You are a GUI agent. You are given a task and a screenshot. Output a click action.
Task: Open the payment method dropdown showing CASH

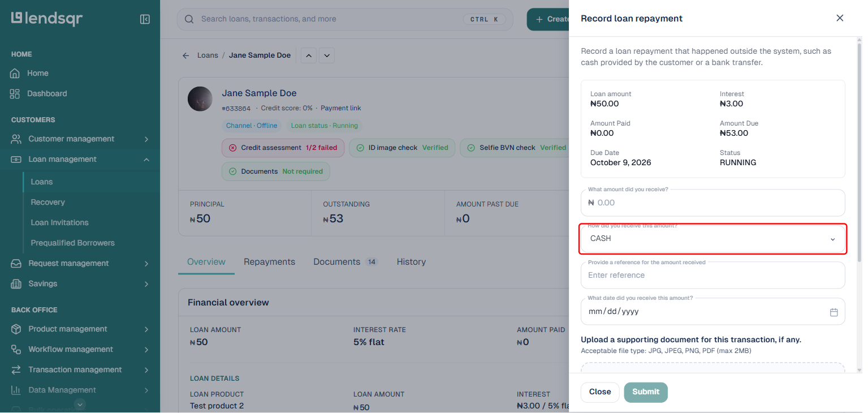coord(713,239)
